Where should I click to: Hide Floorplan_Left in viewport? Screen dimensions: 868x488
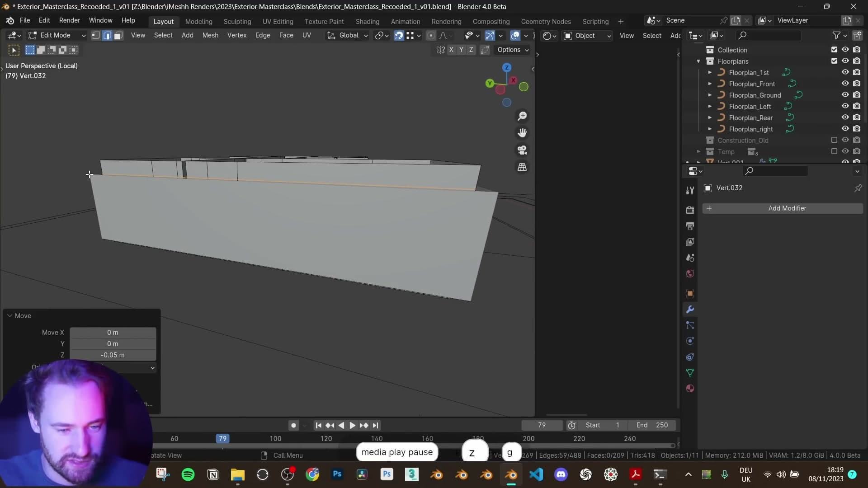pyautogui.click(x=845, y=106)
